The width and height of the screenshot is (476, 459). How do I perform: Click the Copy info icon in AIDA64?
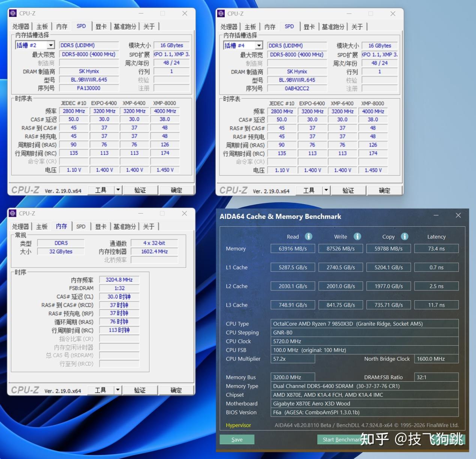point(404,236)
